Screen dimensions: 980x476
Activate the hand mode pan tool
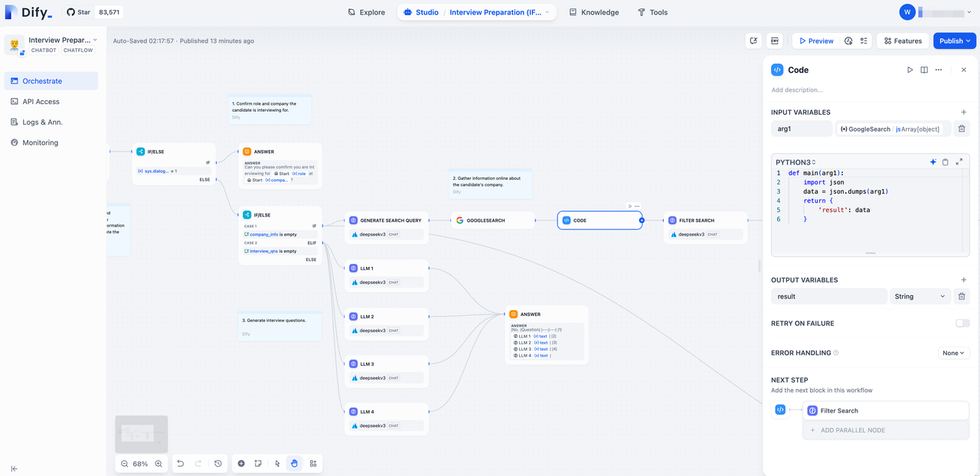coord(295,464)
